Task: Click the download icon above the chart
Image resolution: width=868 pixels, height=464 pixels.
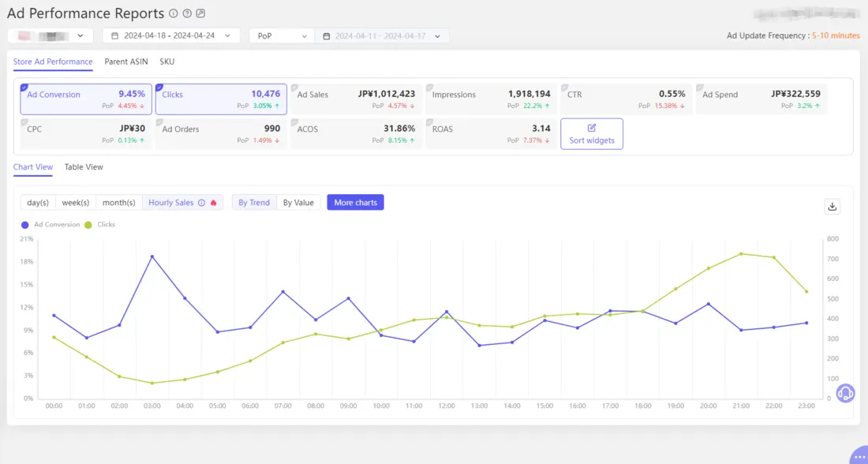Action: (832, 206)
